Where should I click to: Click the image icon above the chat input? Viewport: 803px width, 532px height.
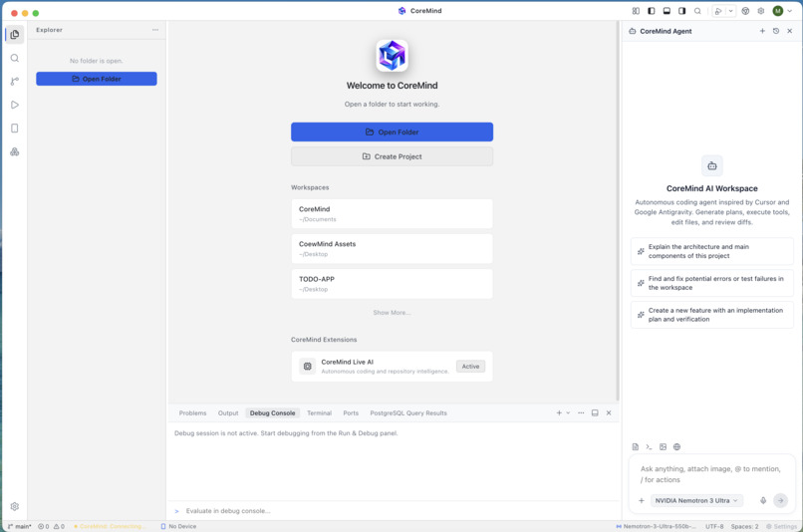pos(663,446)
